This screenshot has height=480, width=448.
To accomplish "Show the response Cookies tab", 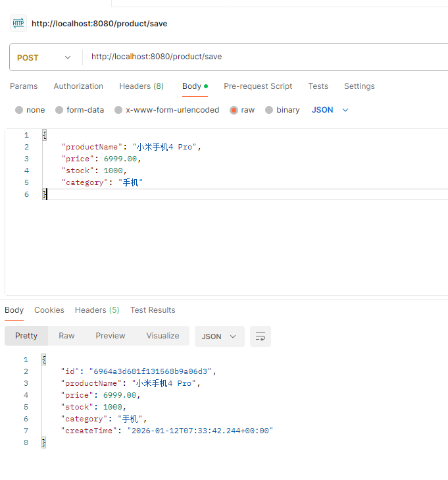I will 49,310.
